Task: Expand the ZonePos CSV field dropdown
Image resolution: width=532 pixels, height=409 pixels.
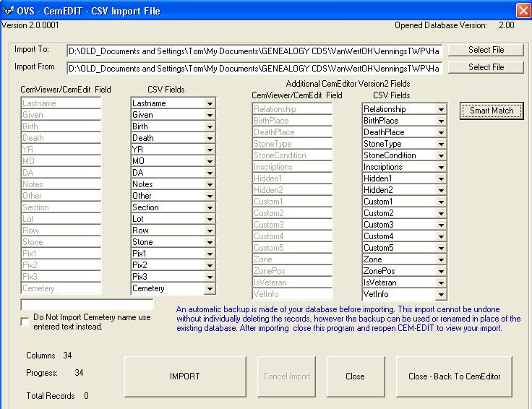Action: coord(441,271)
